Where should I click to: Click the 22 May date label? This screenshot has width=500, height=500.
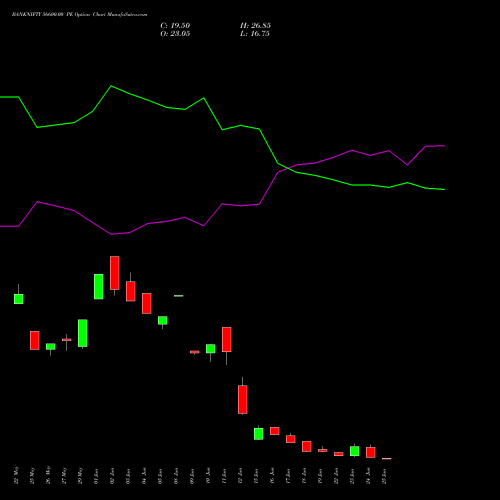coord(16,475)
